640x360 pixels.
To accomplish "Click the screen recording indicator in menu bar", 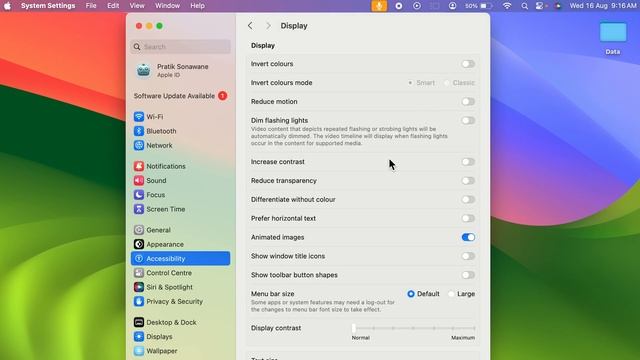I will click(x=399, y=6).
